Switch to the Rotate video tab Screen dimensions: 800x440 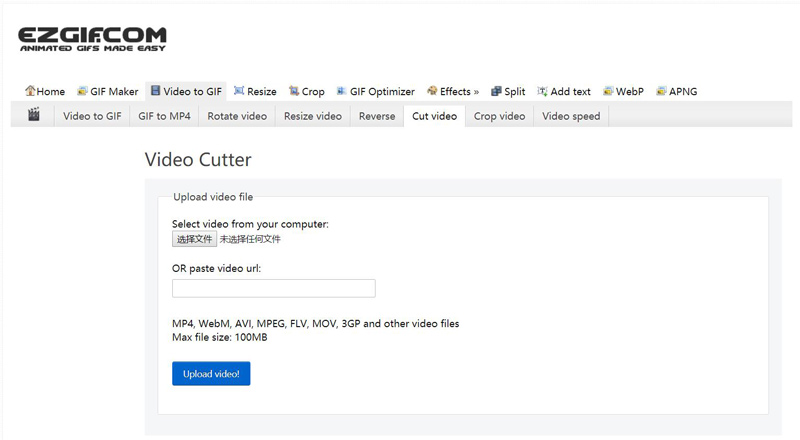tap(237, 116)
